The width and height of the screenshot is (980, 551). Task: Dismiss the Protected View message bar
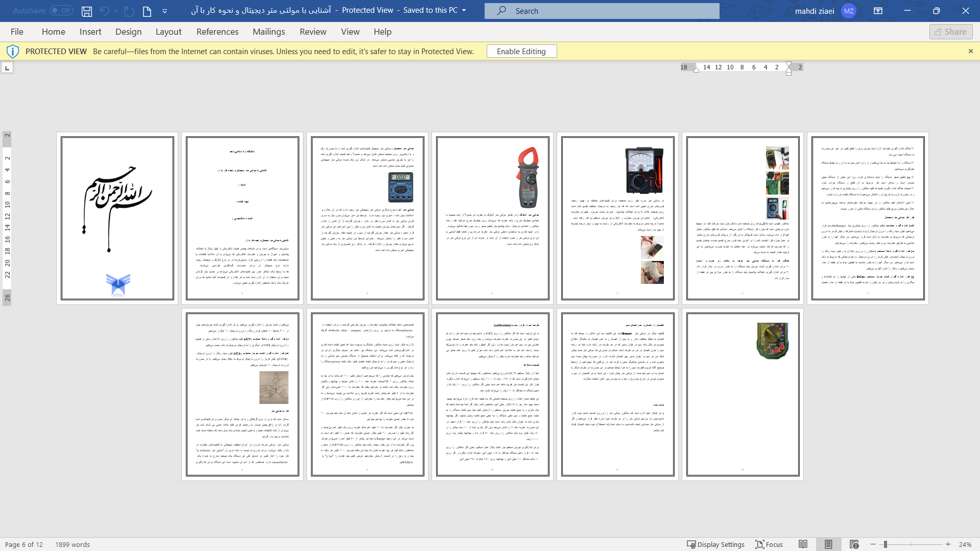pyautogui.click(x=970, y=51)
